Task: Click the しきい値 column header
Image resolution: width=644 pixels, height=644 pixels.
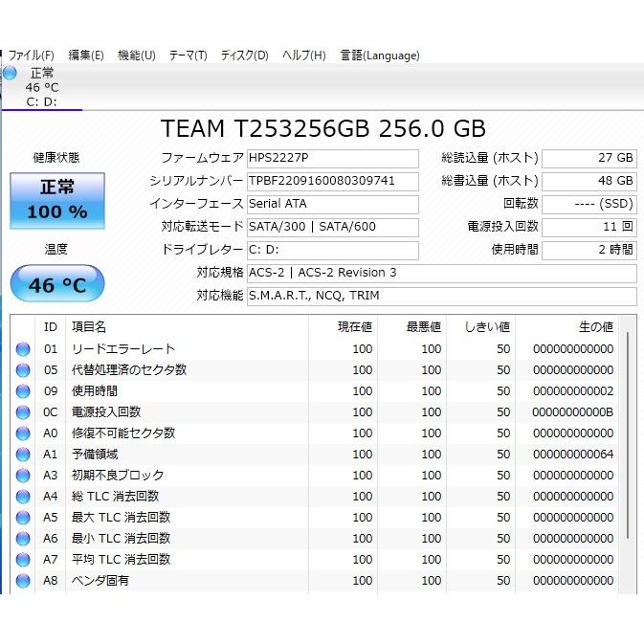Action: 481,327
